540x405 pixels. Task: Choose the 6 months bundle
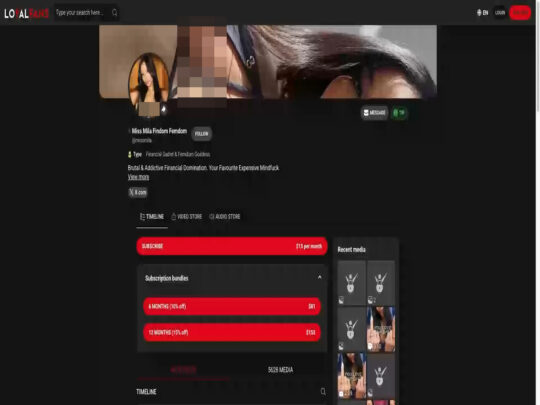coord(232,306)
